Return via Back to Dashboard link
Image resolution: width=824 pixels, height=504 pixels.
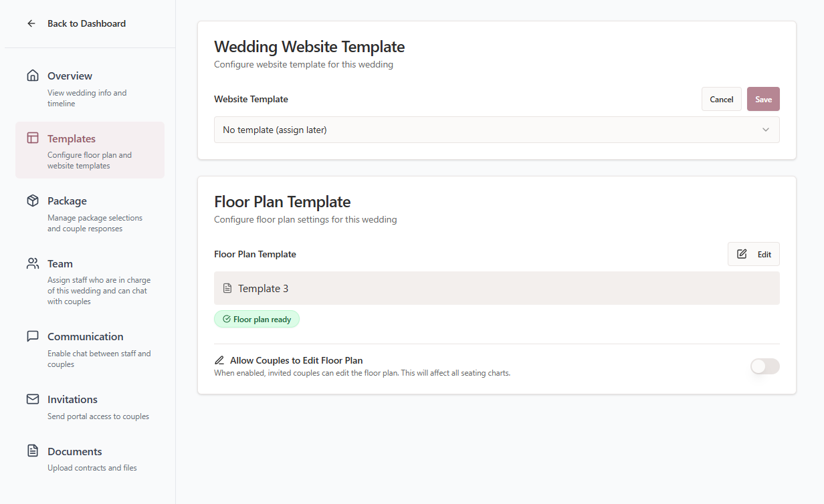(86, 23)
